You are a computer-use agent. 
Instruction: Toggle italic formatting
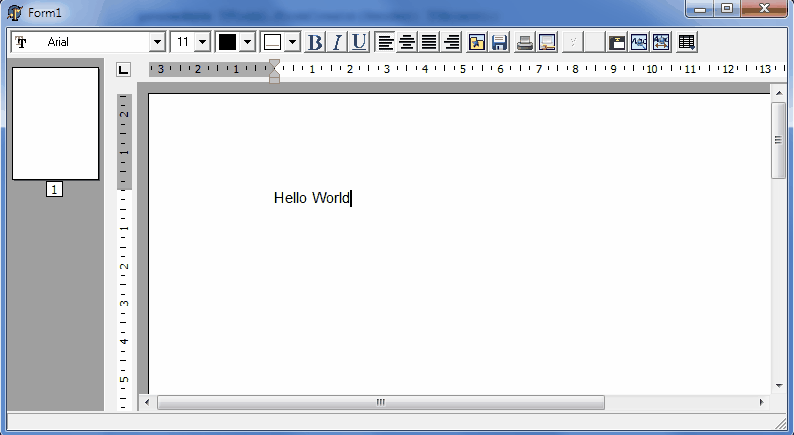click(x=337, y=42)
